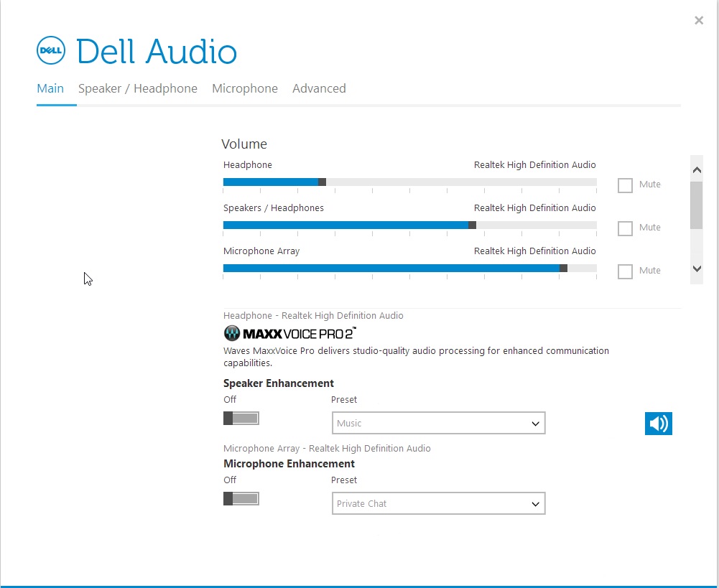The image size is (719, 588).
Task: Enable the Speaker Enhancement toggle
Action: pyautogui.click(x=241, y=418)
